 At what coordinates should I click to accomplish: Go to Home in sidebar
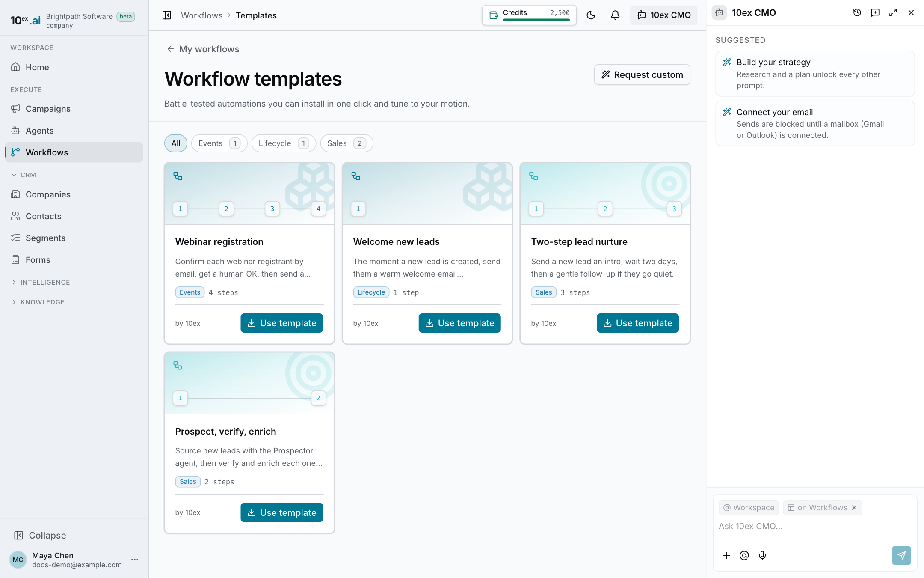tap(74, 67)
